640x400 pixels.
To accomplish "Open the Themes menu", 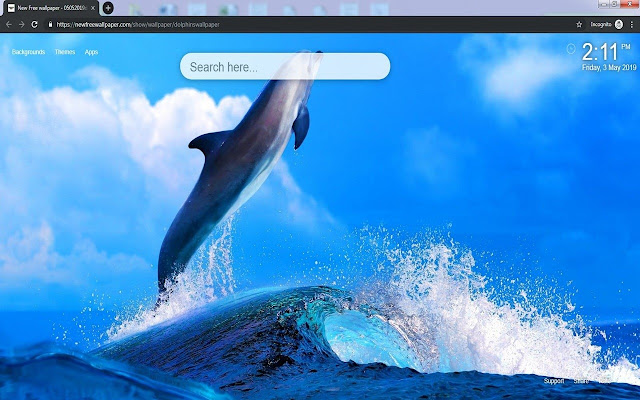I will [65, 52].
